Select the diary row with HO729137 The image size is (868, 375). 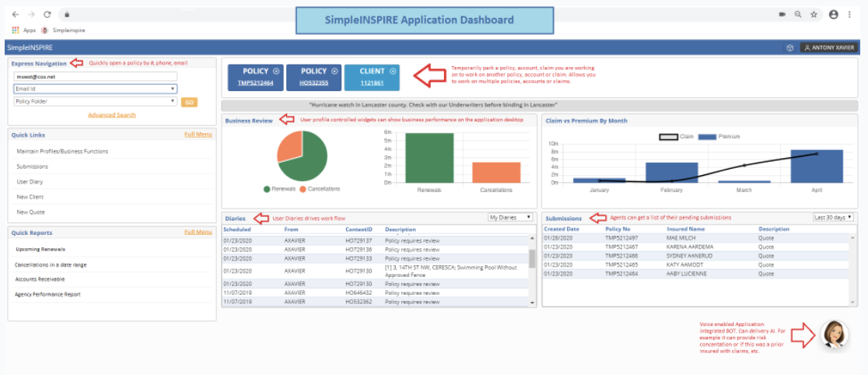376,241
